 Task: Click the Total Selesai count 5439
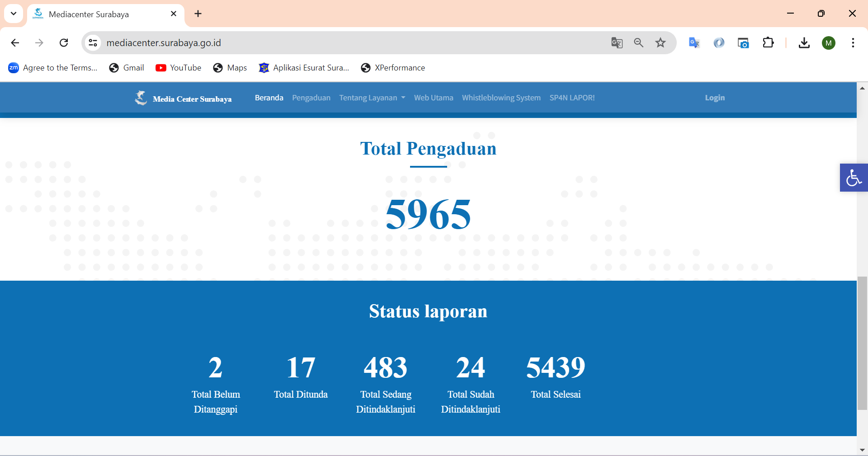tap(556, 367)
